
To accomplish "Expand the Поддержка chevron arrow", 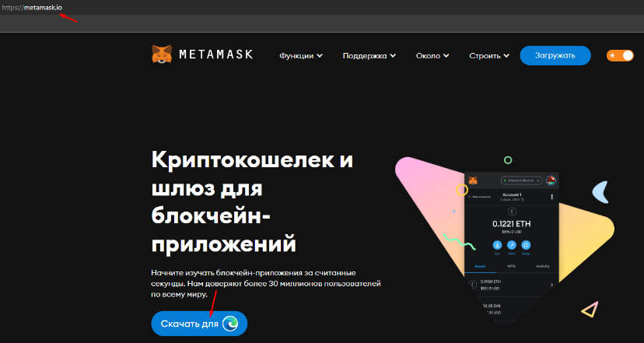I will click(393, 56).
